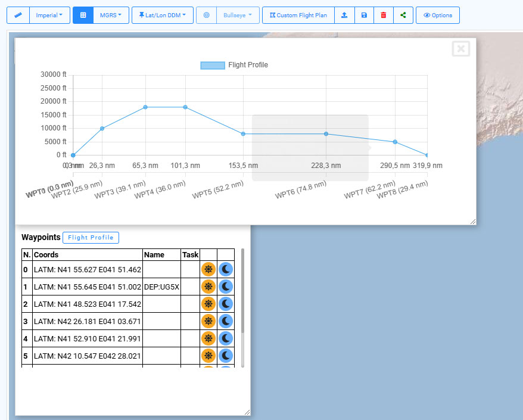This screenshot has height=420, width=523.
Task: Select the Bullseye target icon
Action: 206,15
